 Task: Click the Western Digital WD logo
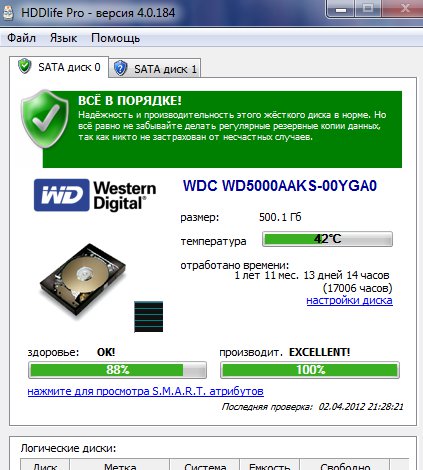click(95, 195)
